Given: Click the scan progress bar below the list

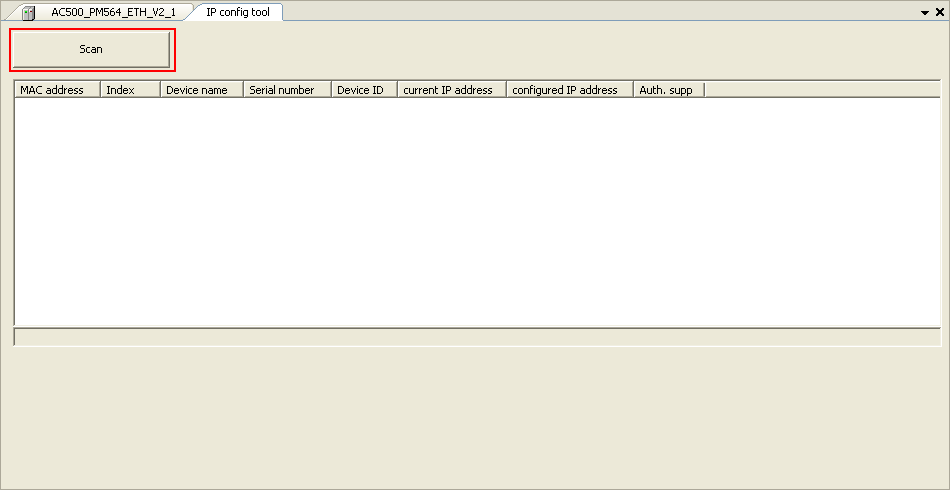Looking at the screenshot, I should [477, 337].
